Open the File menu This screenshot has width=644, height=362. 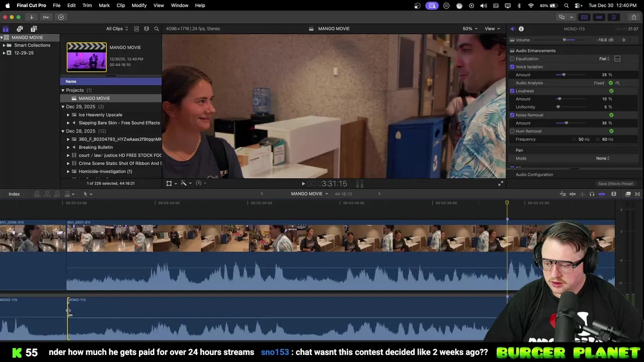coord(57,6)
